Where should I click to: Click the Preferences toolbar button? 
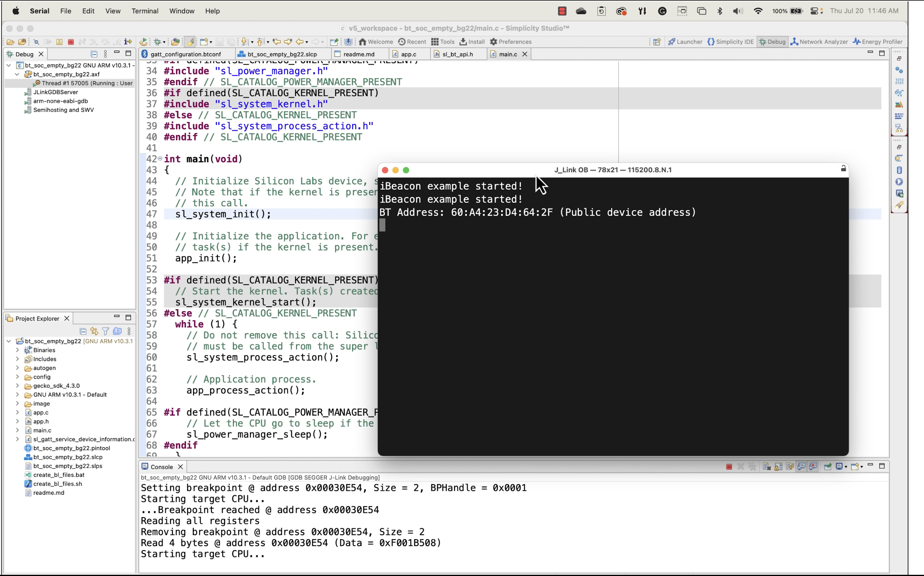(x=510, y=42)
